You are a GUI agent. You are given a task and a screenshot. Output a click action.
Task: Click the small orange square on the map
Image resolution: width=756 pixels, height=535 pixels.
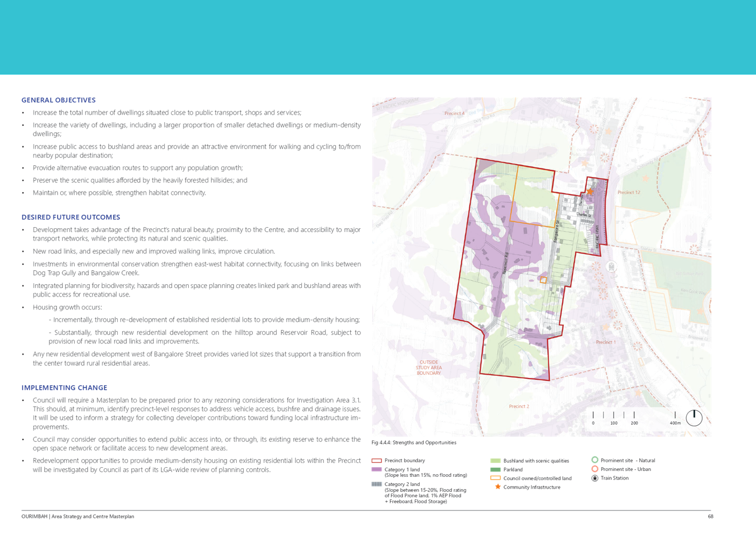[543, 279]
